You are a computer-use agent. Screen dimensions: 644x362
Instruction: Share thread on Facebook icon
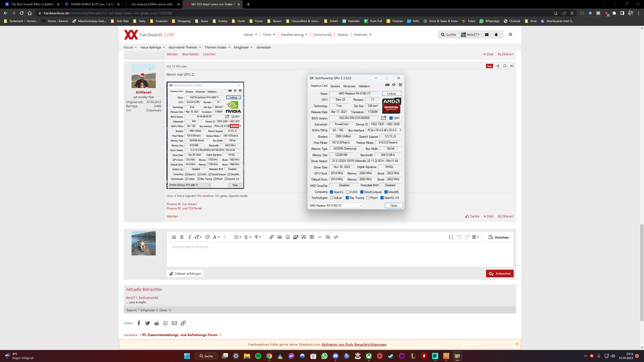click(139, 323)
